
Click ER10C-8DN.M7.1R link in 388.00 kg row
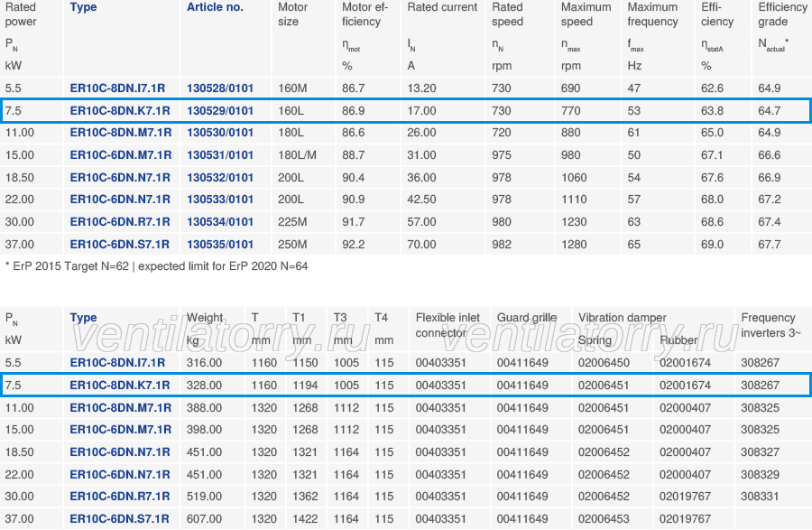tap(121, 408)
